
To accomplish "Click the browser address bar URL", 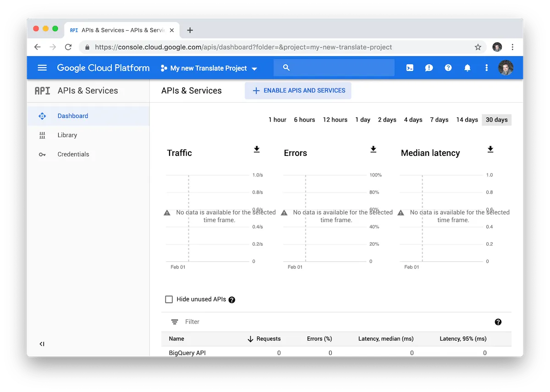I will pyautogui.click(x=243, y=47).
